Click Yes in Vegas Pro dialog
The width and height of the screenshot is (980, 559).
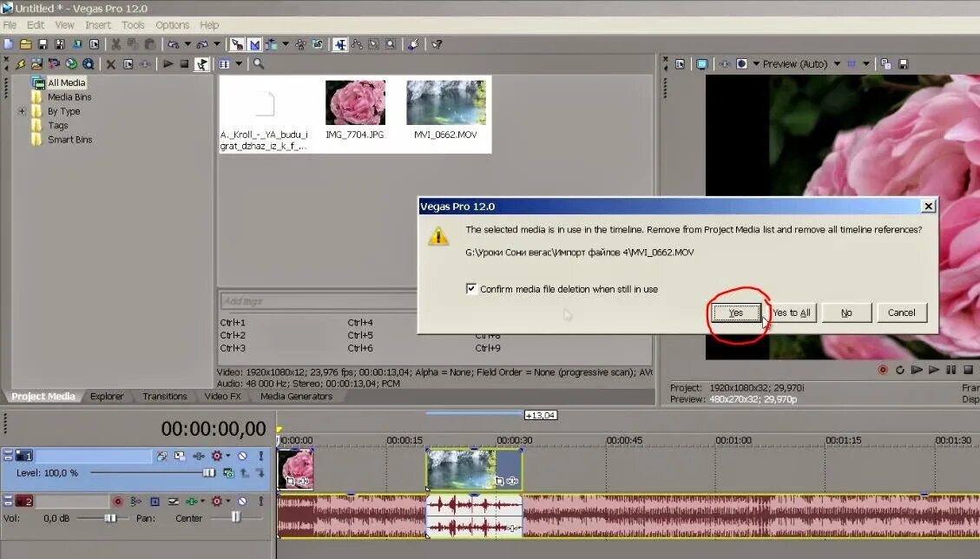[x=735, y=312]
